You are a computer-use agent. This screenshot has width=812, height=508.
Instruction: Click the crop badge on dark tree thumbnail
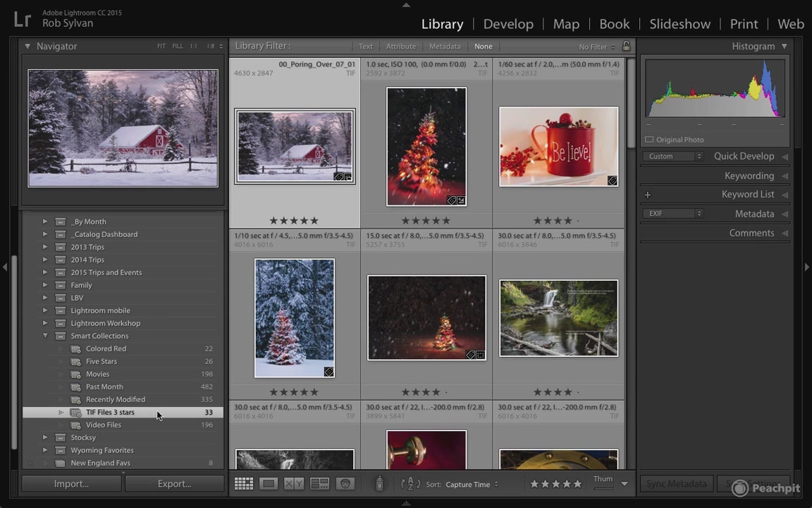click(x=481, y=355)
